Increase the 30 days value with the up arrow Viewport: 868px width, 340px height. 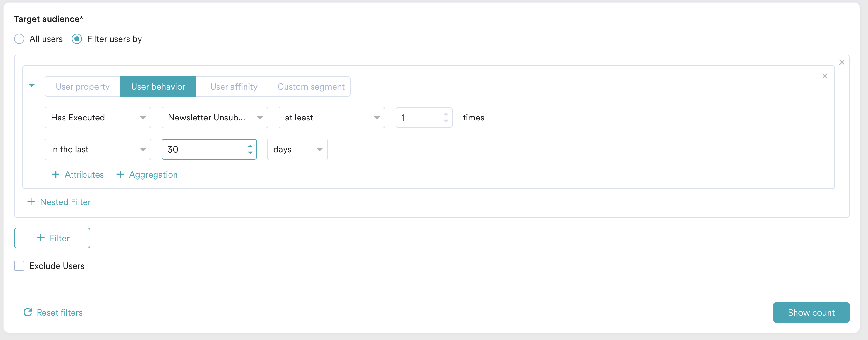coord(250,146)
